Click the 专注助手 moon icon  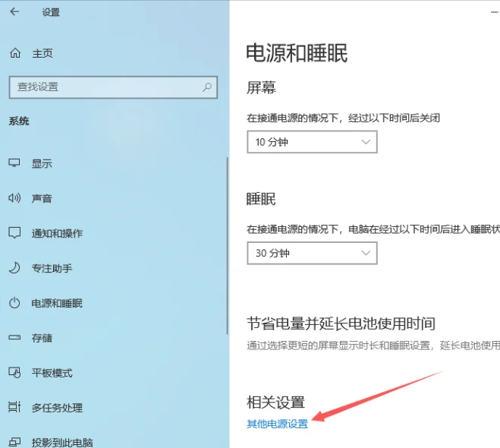(x=14, y=268)
